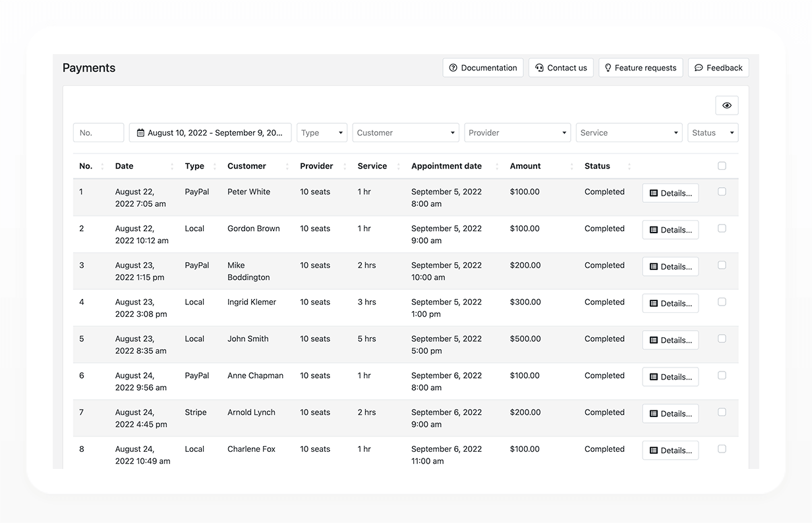Open Details for Gordon Brown's payment

point(670,230)
